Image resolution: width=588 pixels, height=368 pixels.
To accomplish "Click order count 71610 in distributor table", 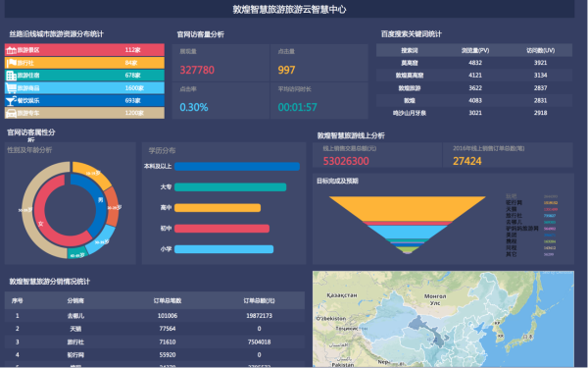I will tap(168, 342).
